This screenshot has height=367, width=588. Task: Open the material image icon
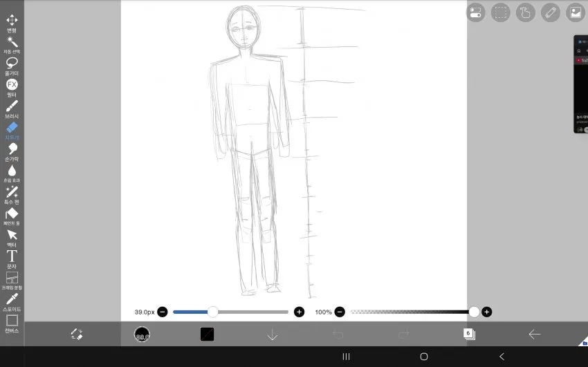pos(576,12)
